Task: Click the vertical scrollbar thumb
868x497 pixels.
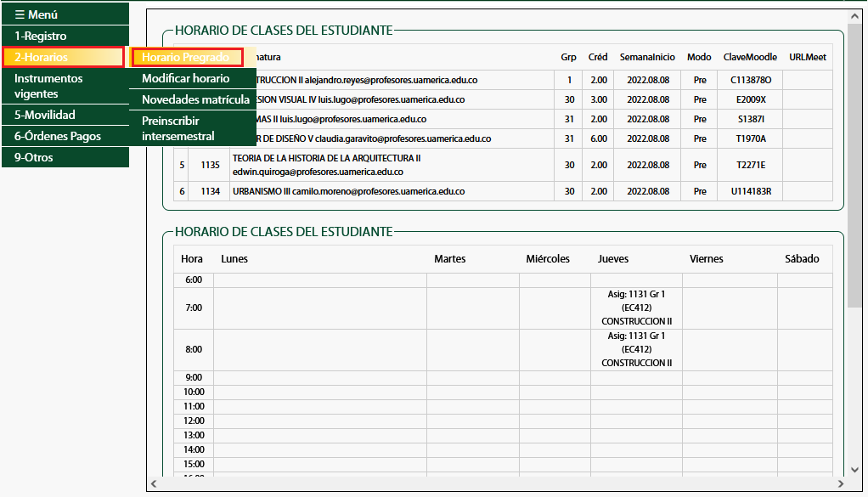Action: click(x=854, y=166)
